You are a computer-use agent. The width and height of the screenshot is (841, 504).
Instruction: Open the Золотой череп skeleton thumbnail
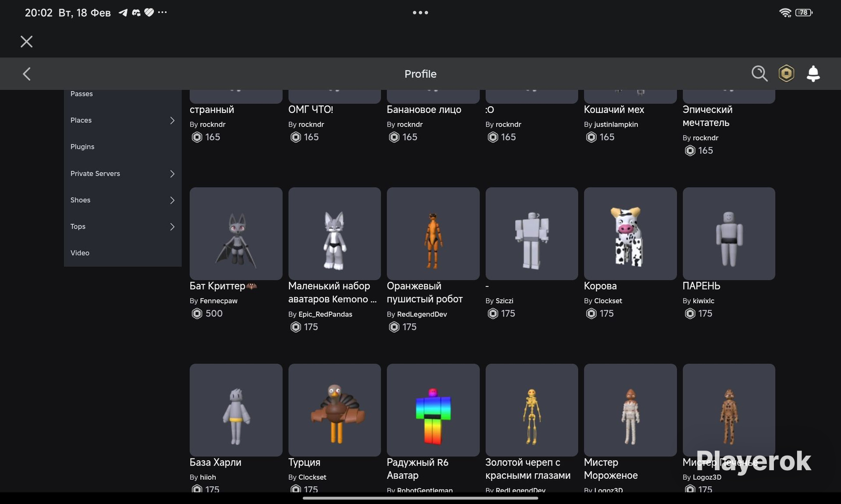click(x=532, y=410)
